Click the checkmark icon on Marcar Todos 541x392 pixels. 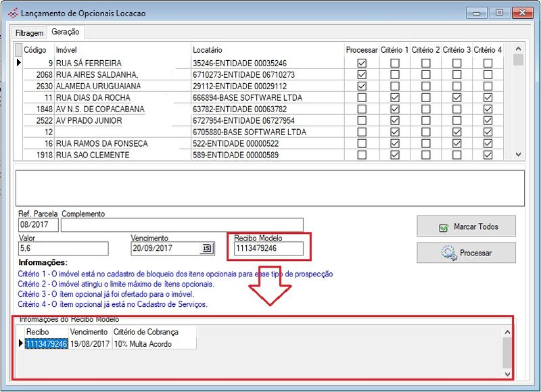click(444, 227)
